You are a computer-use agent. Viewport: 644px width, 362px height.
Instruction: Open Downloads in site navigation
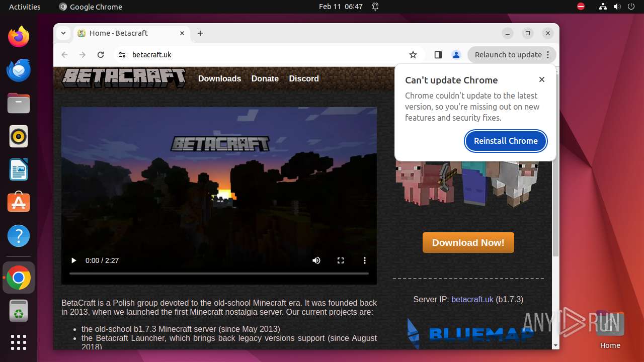tap(219, 78)
